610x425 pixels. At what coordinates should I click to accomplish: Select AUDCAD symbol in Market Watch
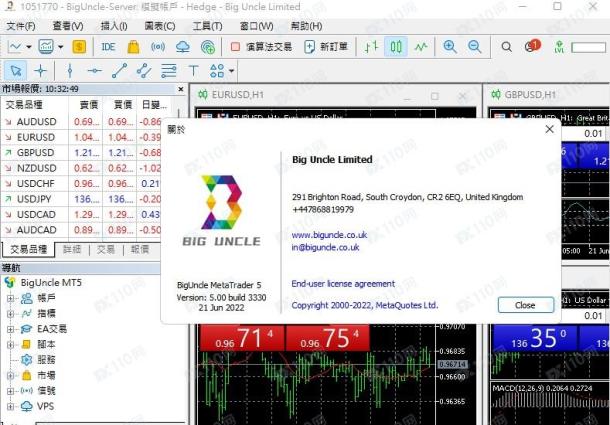click(37, 230)
